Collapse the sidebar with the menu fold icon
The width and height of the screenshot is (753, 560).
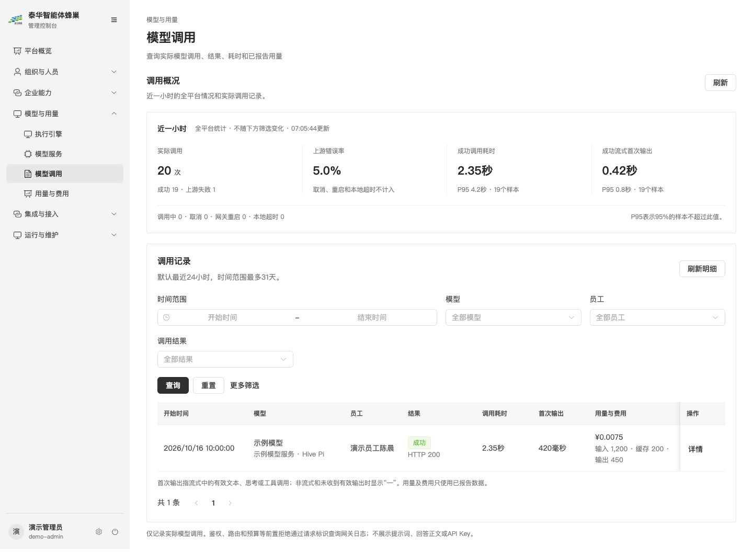point(114,20)
